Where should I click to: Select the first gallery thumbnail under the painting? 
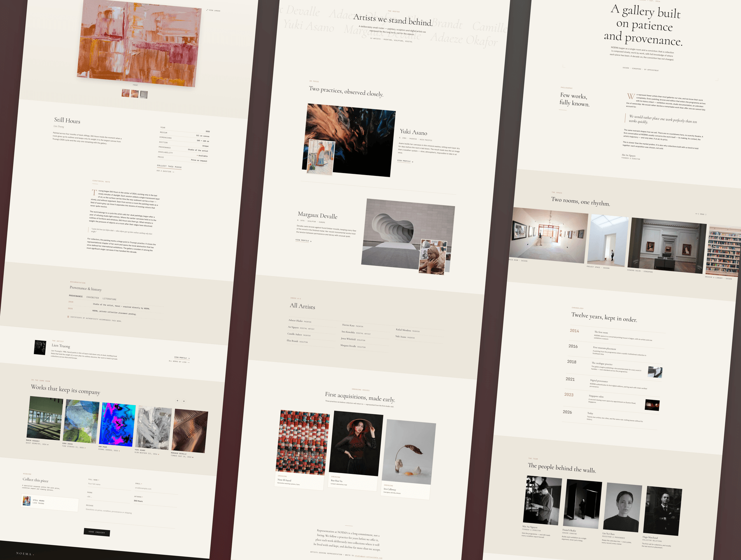click(x=126, y=93)
